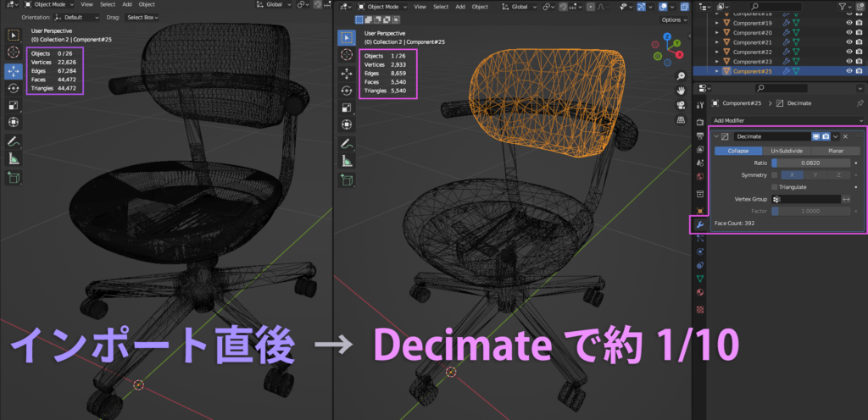This screenshot has width=868, height=420.
Task: Hide Component#25 using its eye icon
Action: coord(849,71)
